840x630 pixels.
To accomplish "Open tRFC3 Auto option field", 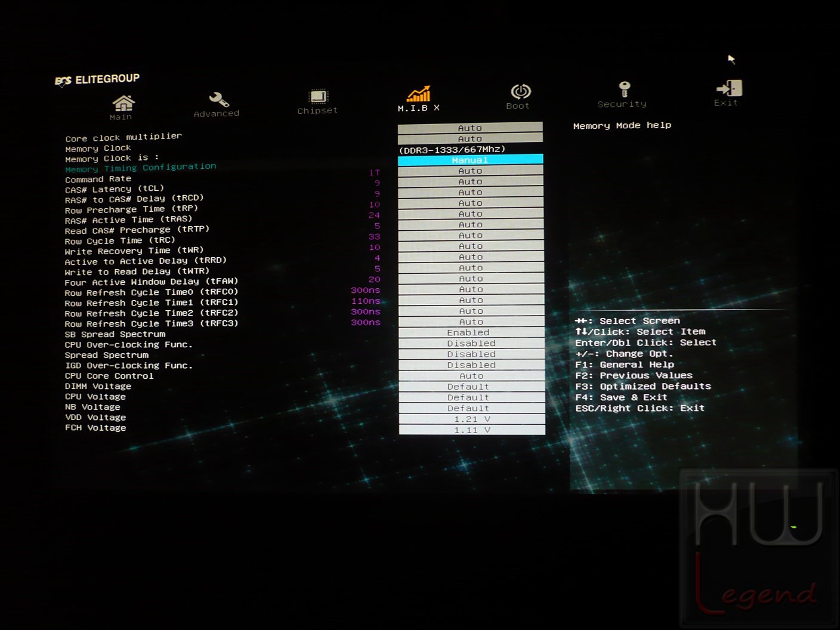I will [x=471, y=322].
